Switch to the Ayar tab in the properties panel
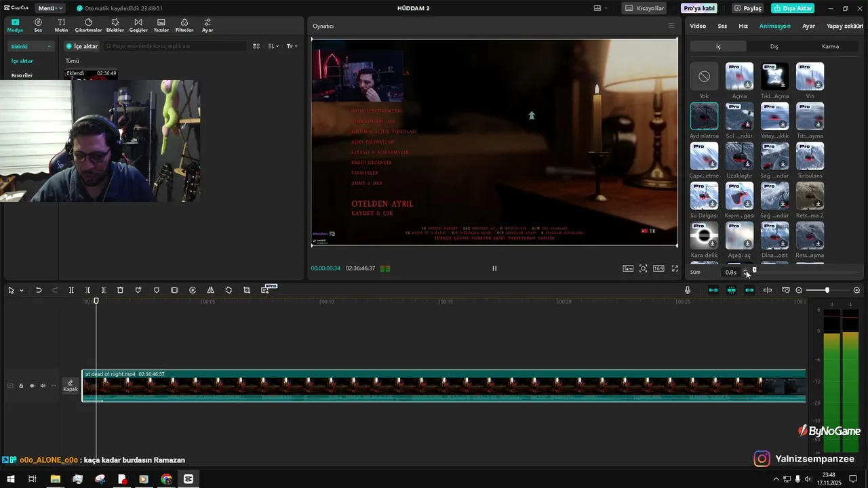Image resolution: width=868 pixels, height=488 pixels. (809, 26)
